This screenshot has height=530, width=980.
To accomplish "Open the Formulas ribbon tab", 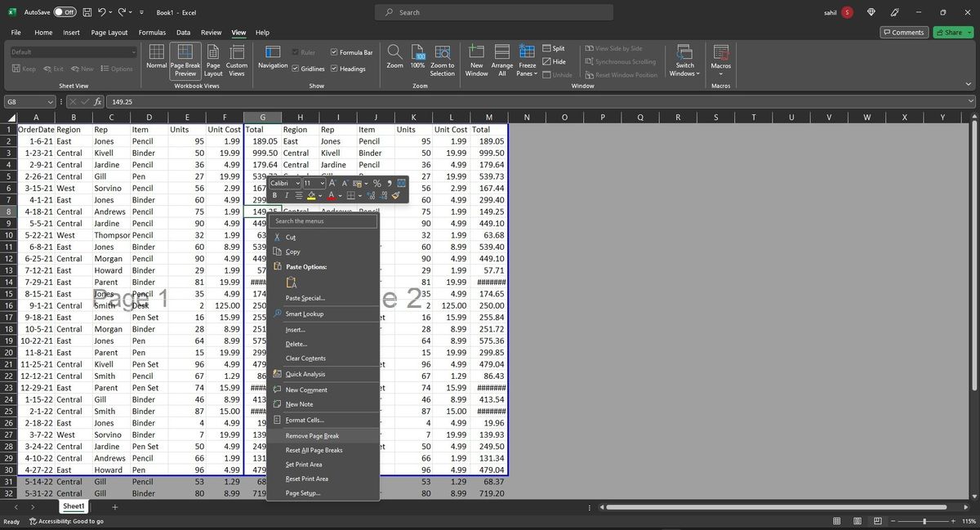I will pyautogui.click(x=152, y=33).
